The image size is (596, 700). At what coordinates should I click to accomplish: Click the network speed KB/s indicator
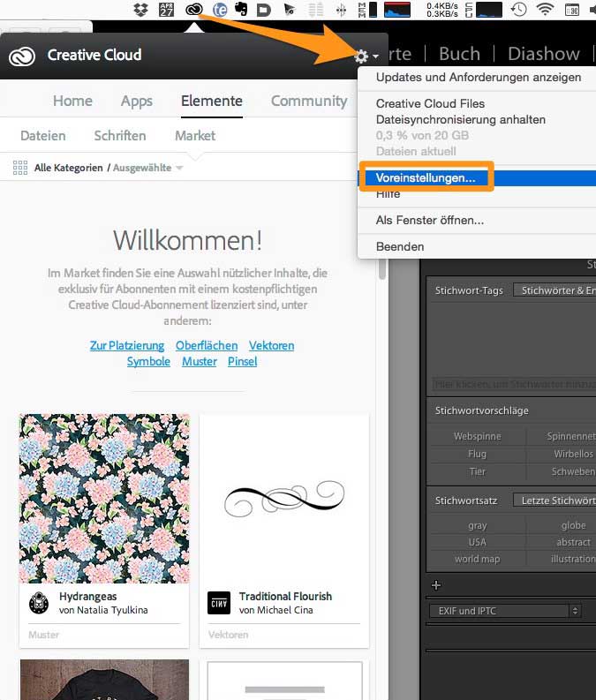[442, 10]
